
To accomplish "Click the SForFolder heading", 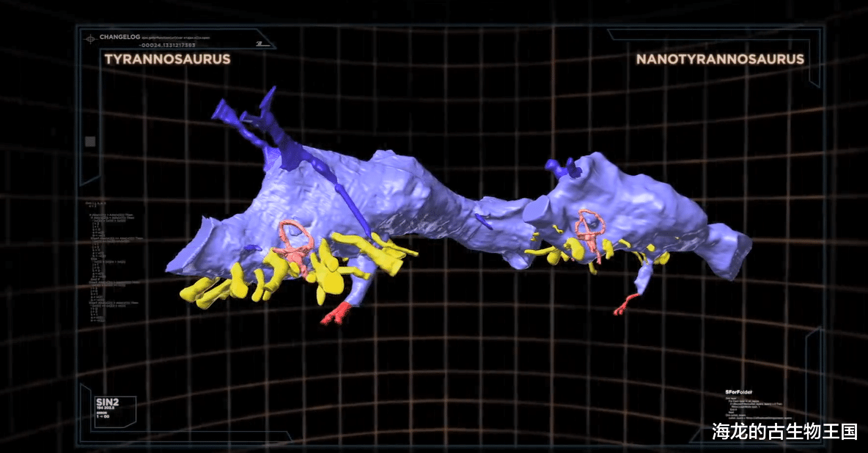I will point(738,393).
